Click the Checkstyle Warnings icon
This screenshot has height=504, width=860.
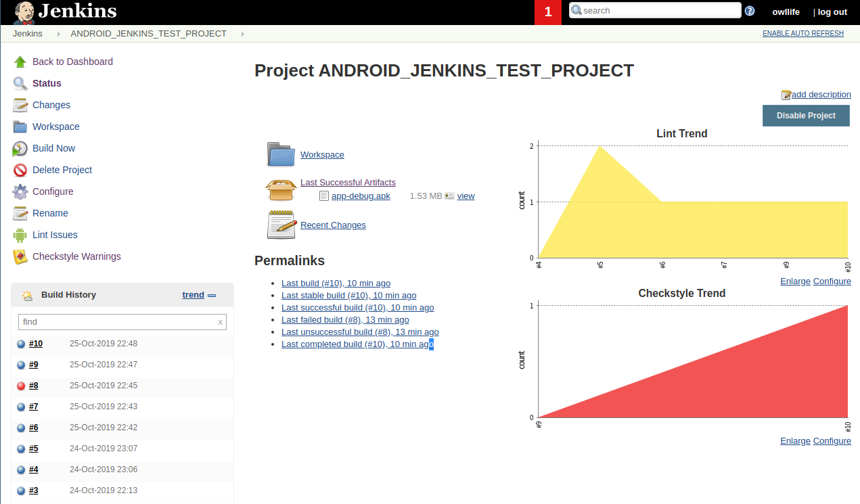pos(20,256)
